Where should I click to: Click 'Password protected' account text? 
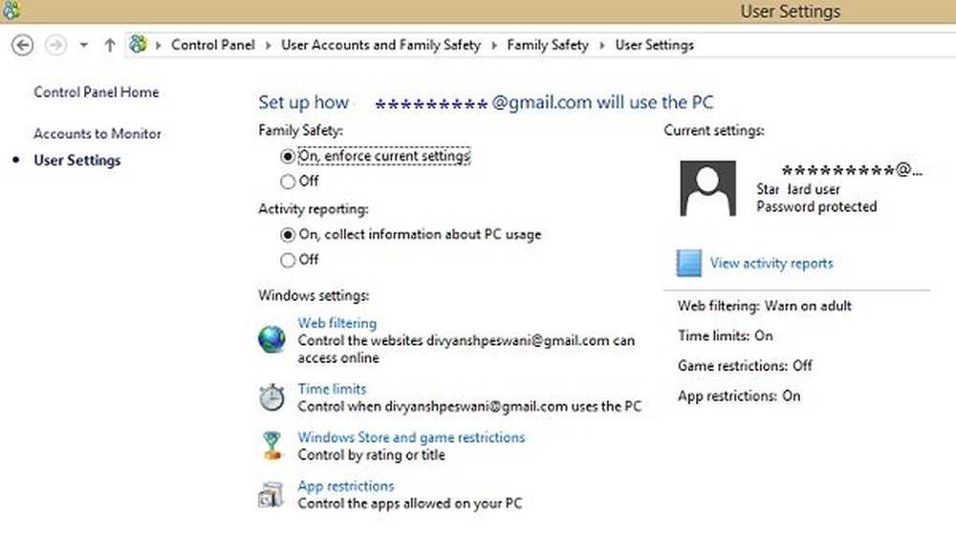pos(816,206)
